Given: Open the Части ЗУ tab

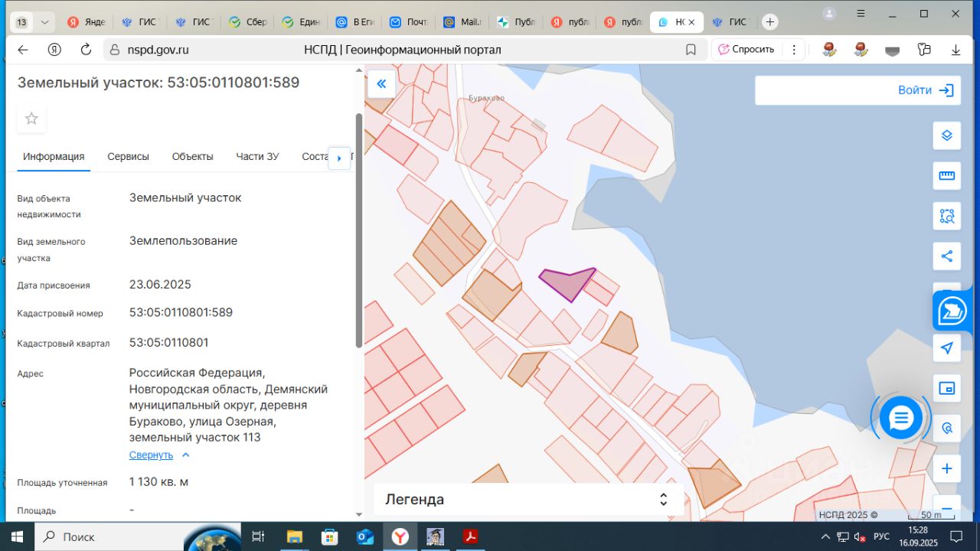Looking at the screenshot, I should 257,156.
